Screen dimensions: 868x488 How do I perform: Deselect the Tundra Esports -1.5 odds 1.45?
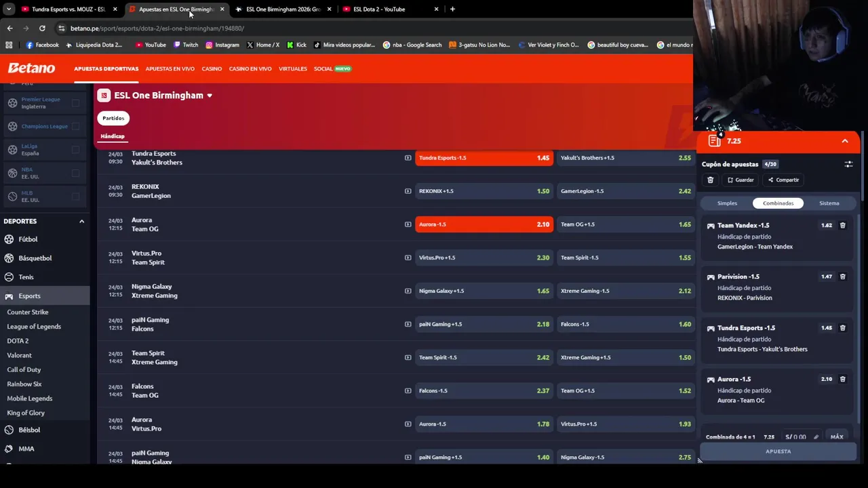tap(484, 158)
